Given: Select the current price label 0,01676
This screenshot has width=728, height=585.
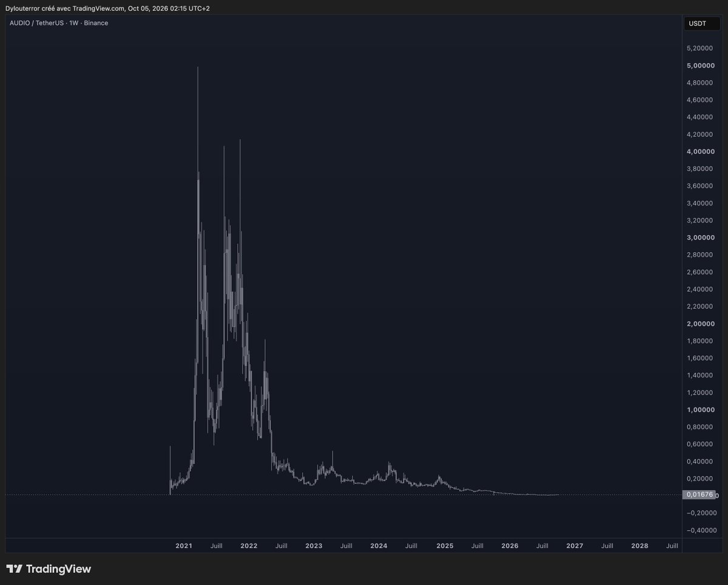Looking at the screenshot, I should 699,495.
